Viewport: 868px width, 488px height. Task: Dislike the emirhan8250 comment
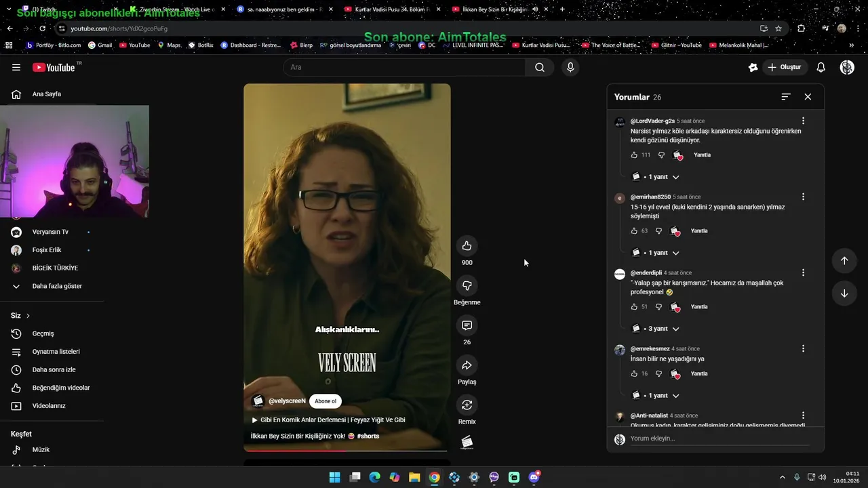[x=658, y=231]
